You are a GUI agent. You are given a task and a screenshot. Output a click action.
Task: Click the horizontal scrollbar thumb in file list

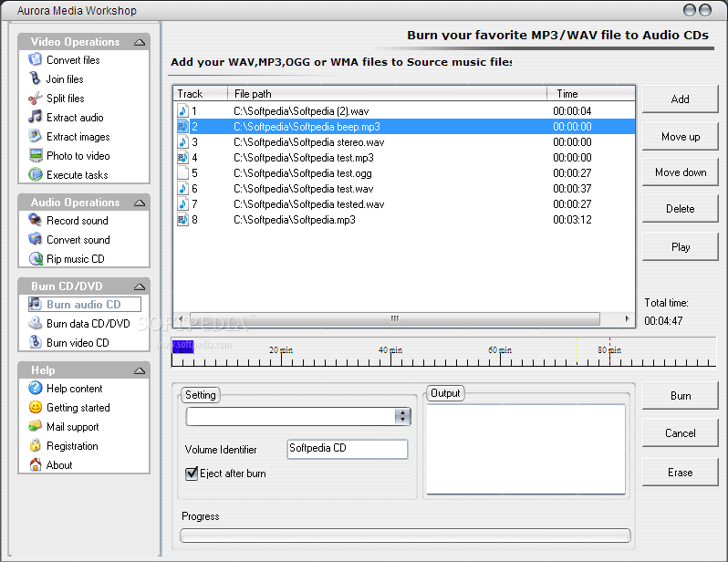point(394,318)
